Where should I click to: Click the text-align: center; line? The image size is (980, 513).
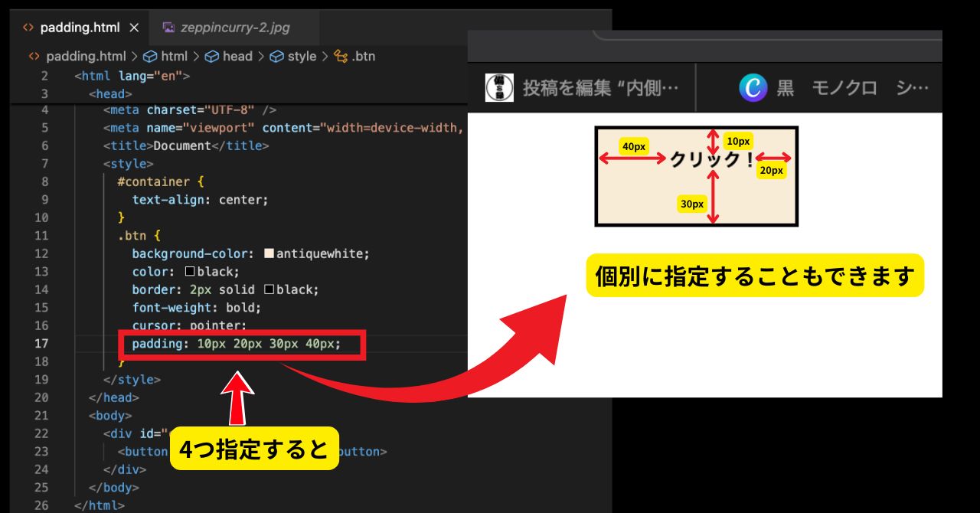tap(200, 200)
